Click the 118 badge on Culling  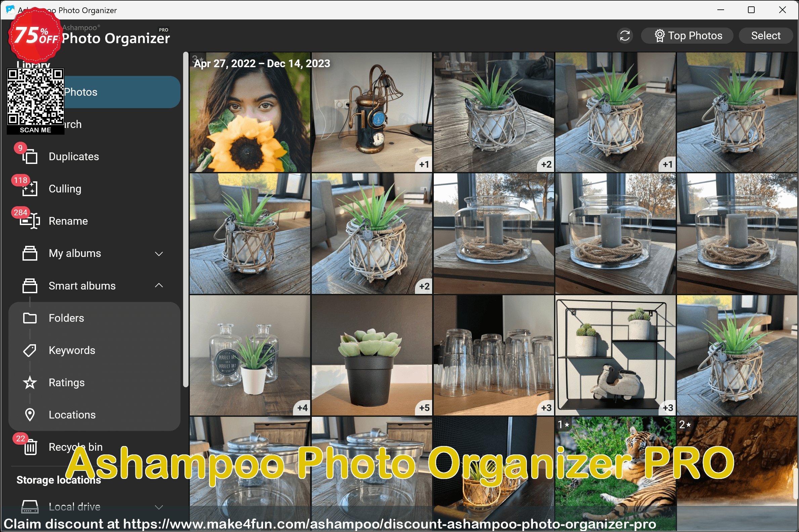point(20,180)
